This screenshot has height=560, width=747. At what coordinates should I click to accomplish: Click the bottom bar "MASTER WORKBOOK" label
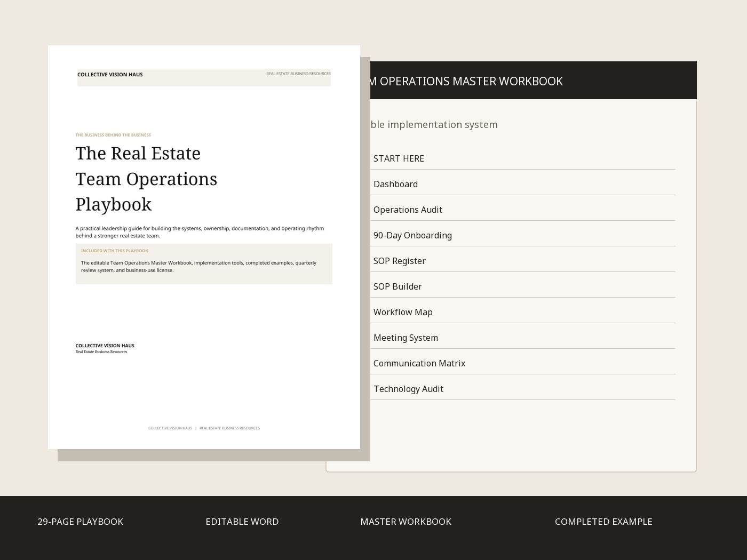(x=406, y=522)
